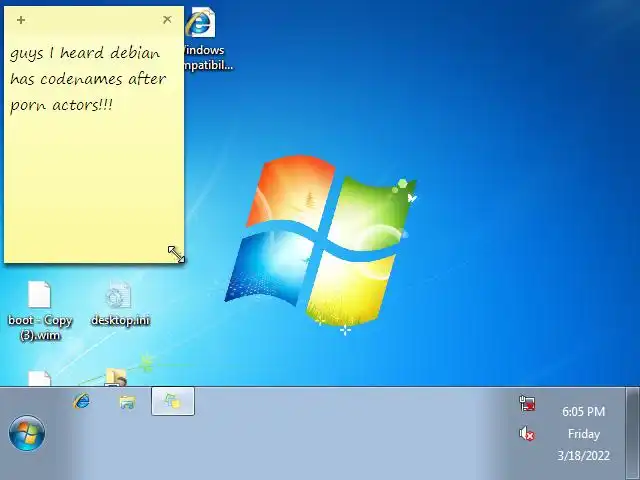This screenshot has height=480, width=640.
Task: Click the date 3/18/2022 in tray
Action: (583, 455)
